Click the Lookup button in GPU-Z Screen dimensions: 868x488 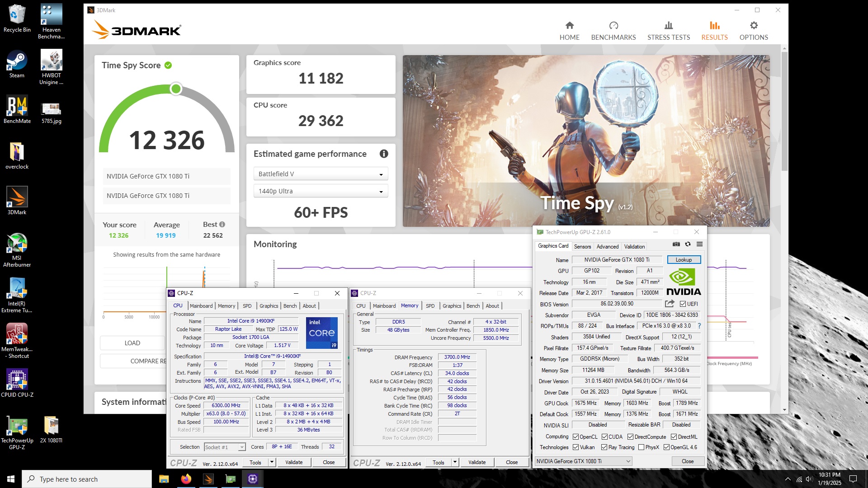[x=684, y=260]
